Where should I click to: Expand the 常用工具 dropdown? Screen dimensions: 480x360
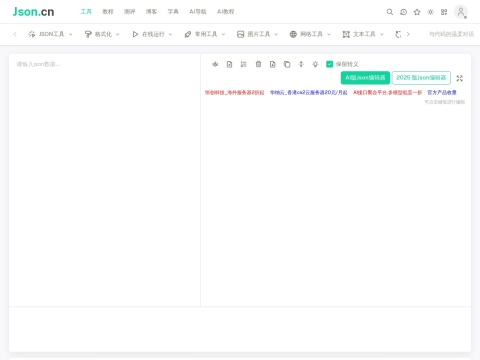pyautogui.click(x=205, y=34)
